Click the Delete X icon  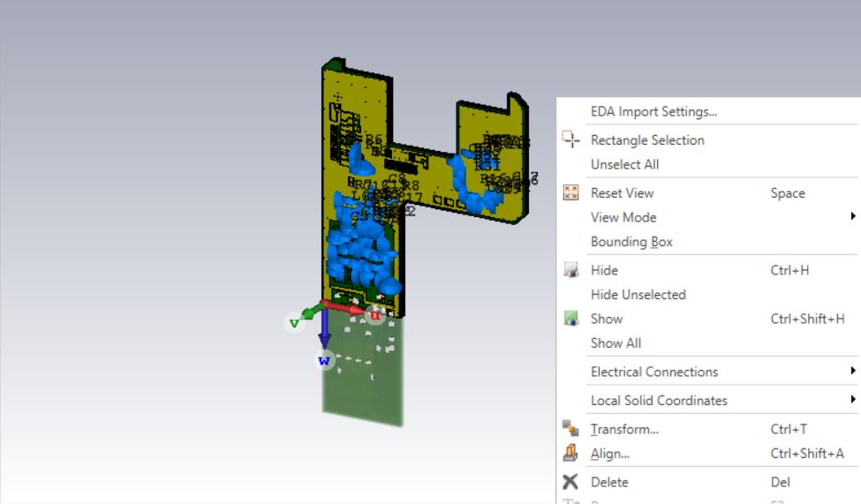[570, 481]
